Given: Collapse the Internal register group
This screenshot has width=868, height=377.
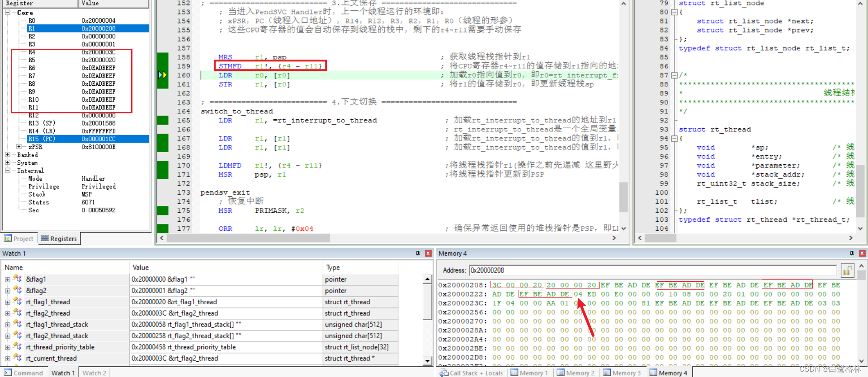Looking at the screenshot, I should click(8, 171).
